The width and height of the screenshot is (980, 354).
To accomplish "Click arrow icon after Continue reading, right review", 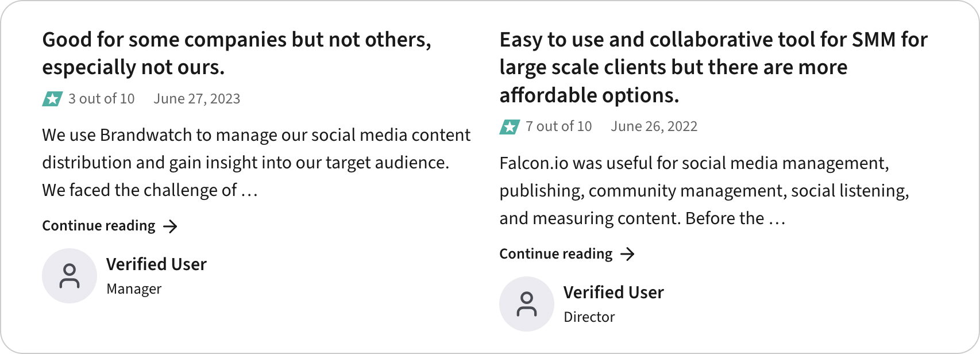I will coord(628,254).
